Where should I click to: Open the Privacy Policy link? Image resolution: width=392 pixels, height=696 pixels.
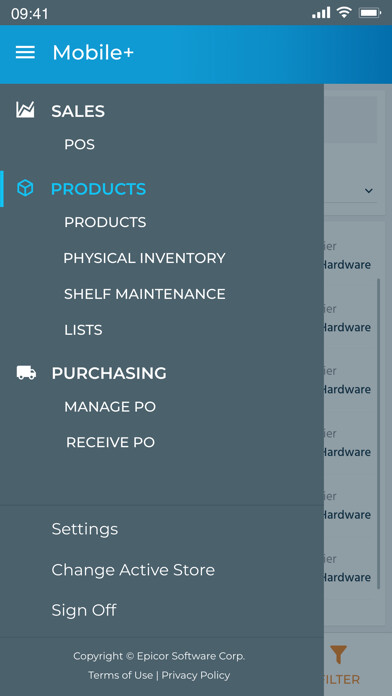[196, 675]
